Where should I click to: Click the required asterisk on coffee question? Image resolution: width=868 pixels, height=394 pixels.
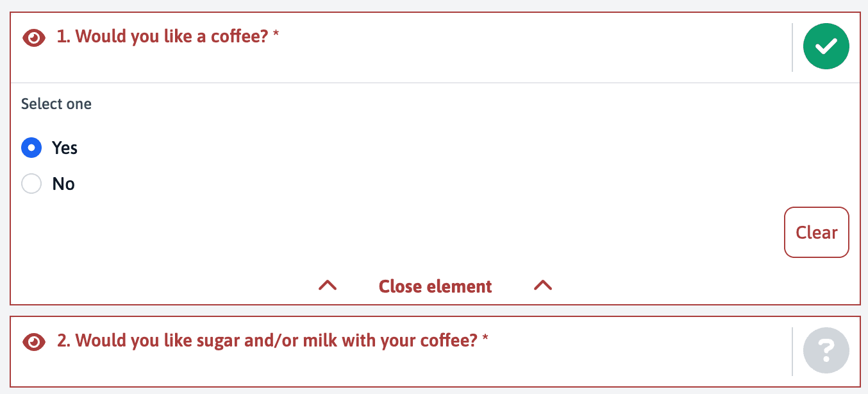tap(276, 35)
